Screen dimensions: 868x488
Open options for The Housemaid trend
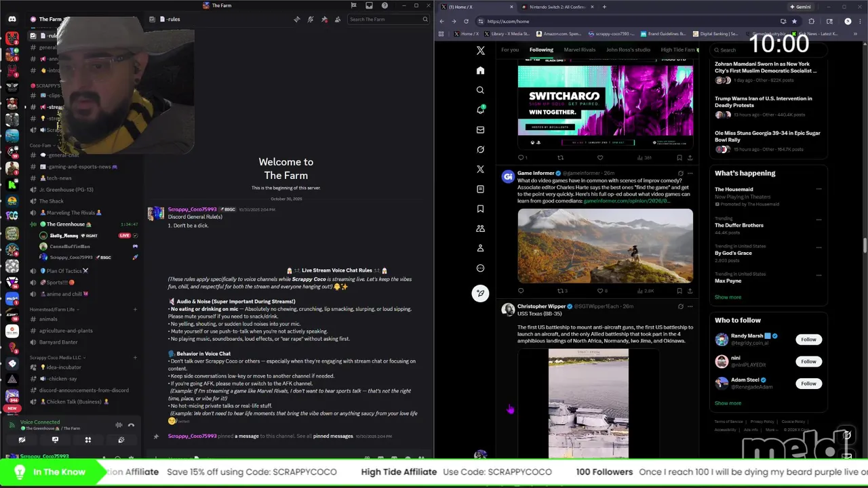click(x=818, y=189)
